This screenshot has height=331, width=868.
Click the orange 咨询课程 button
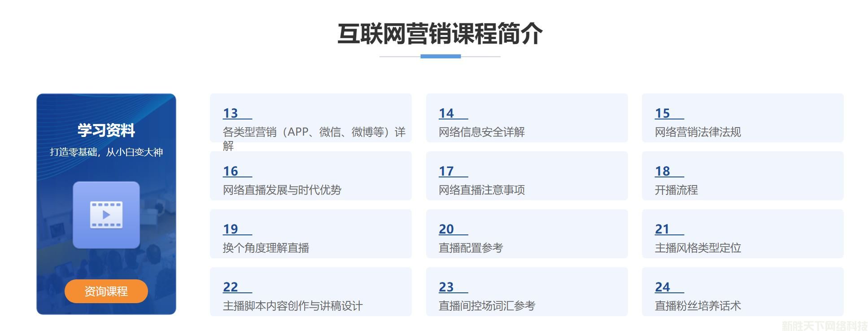click(106, 291)
